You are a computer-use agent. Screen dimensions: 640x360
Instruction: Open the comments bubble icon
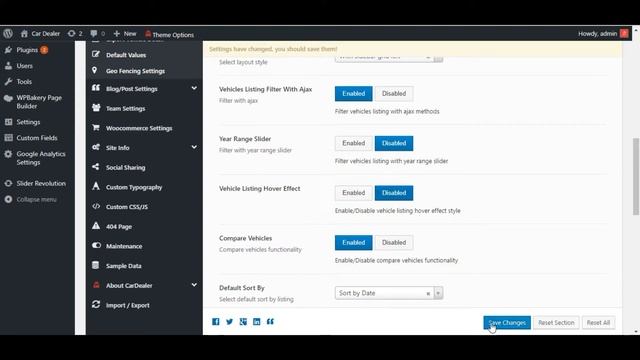pyautogui.click(x=94, y=33)
